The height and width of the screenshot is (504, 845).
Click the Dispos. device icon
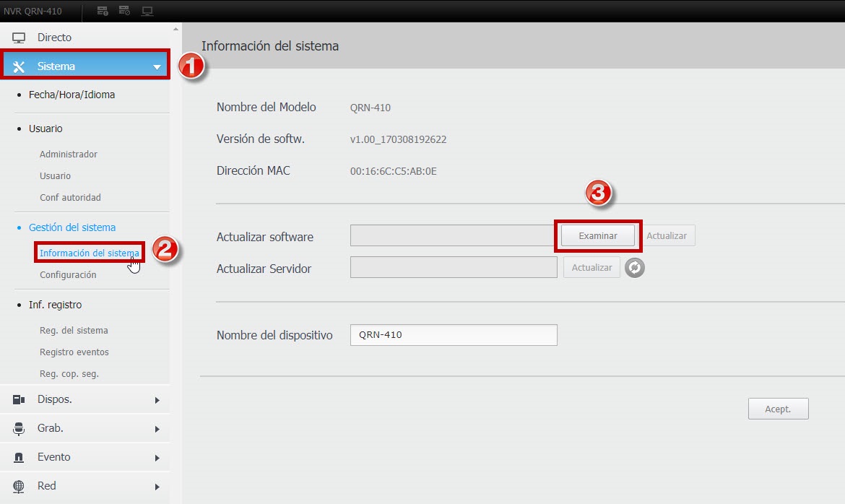coord(19,399)
